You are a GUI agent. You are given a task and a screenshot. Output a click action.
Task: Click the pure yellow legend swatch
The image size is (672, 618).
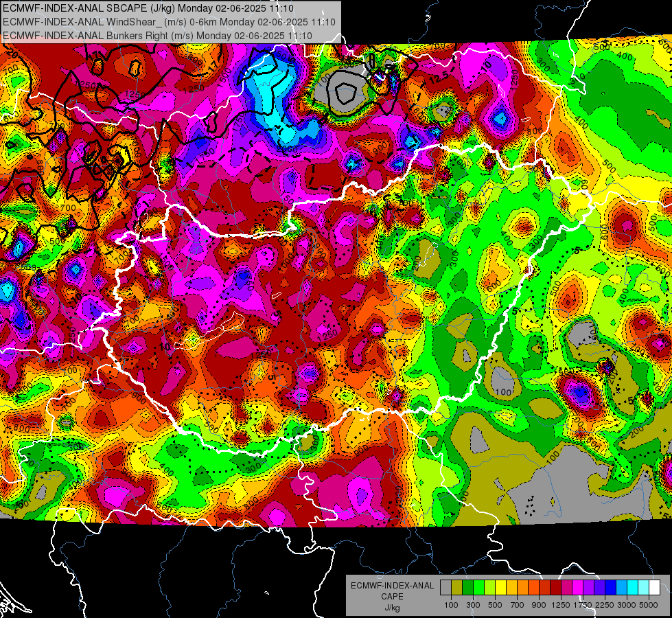click(500, 587)
